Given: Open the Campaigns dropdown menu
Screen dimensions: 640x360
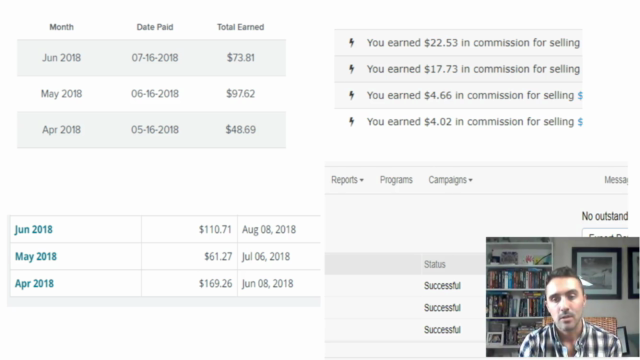Looking at the screenshot, I should (450, 180).
